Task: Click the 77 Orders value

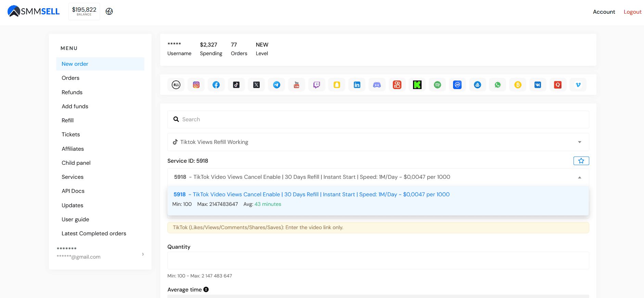Action: pyautogui.click(x=234, y=45)
